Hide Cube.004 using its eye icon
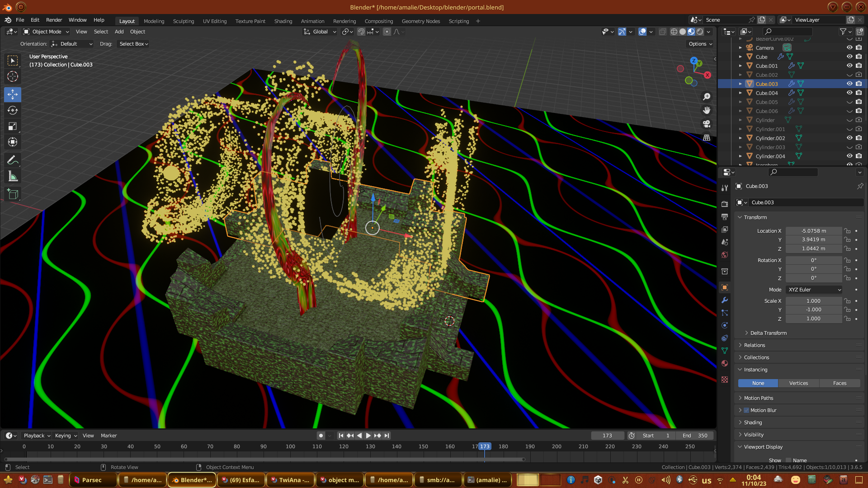 (849, 93)
